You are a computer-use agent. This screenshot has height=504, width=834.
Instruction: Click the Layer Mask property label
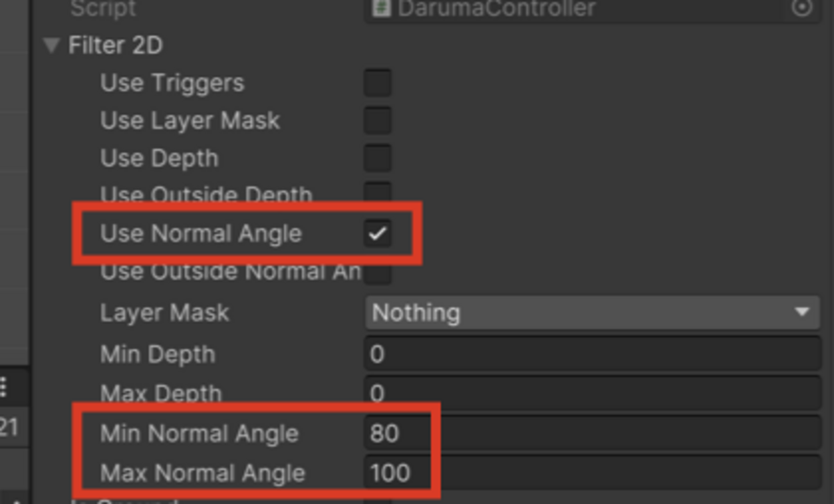[x=164, y=313]
